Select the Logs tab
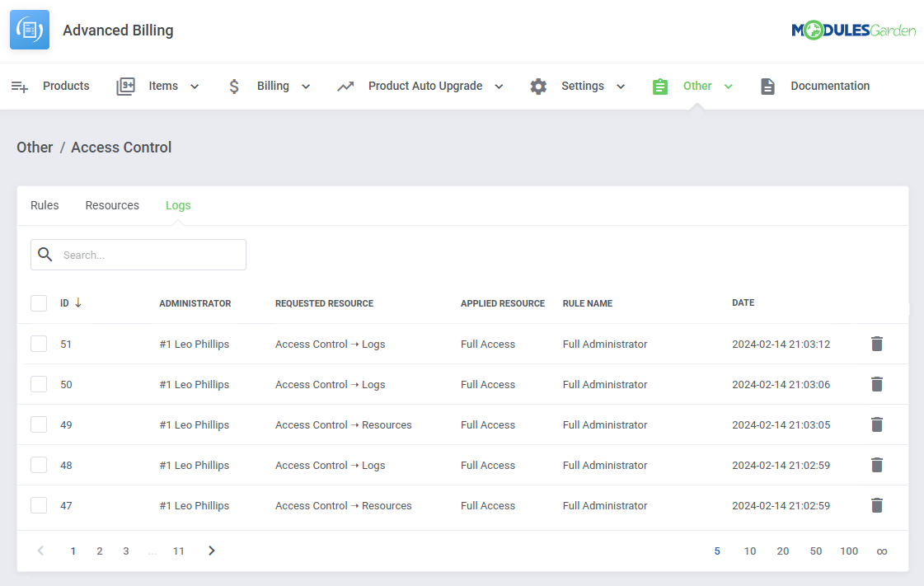924x586 pixels. point(178,205)
